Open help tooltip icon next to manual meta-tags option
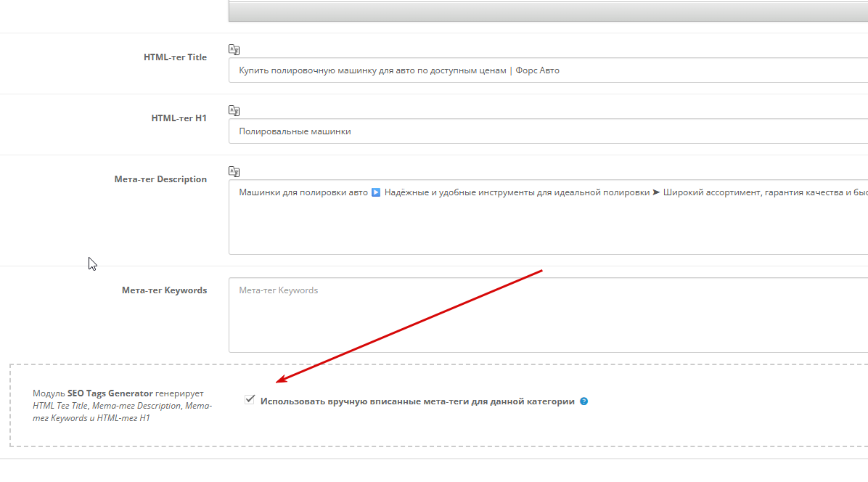This screenshot has width=868, height=482. [584, 401]
